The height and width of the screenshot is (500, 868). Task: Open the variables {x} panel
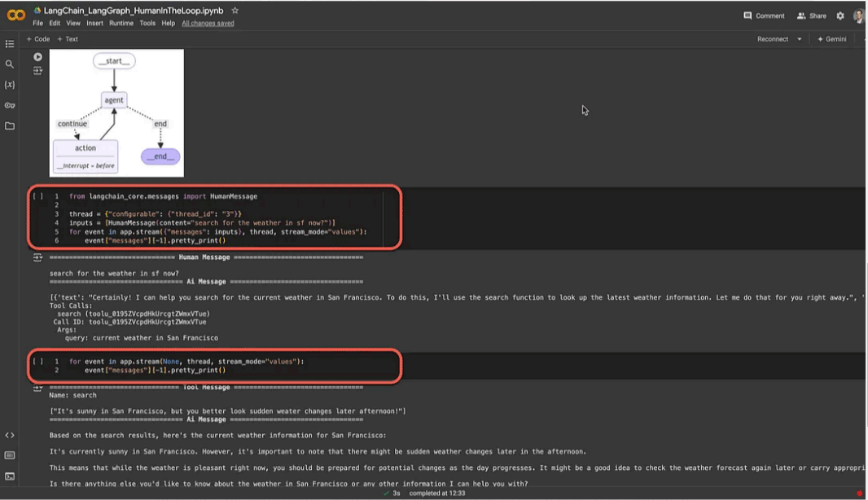click(10, 85)
